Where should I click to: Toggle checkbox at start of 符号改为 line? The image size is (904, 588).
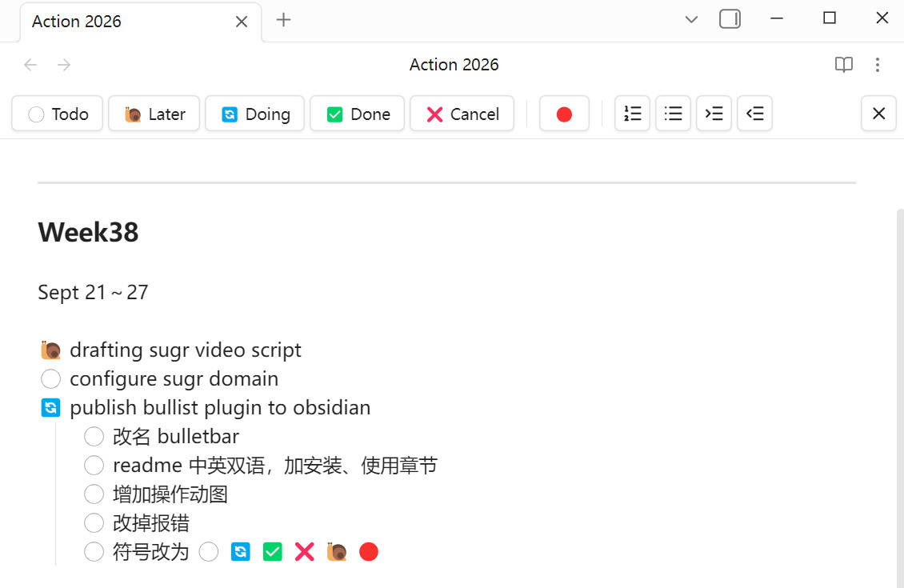coord(94,552)
